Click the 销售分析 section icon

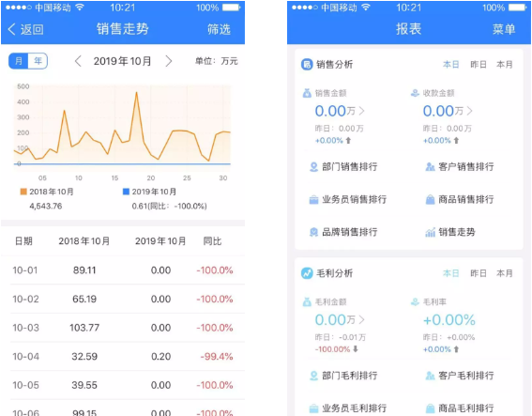pos(307,64)
